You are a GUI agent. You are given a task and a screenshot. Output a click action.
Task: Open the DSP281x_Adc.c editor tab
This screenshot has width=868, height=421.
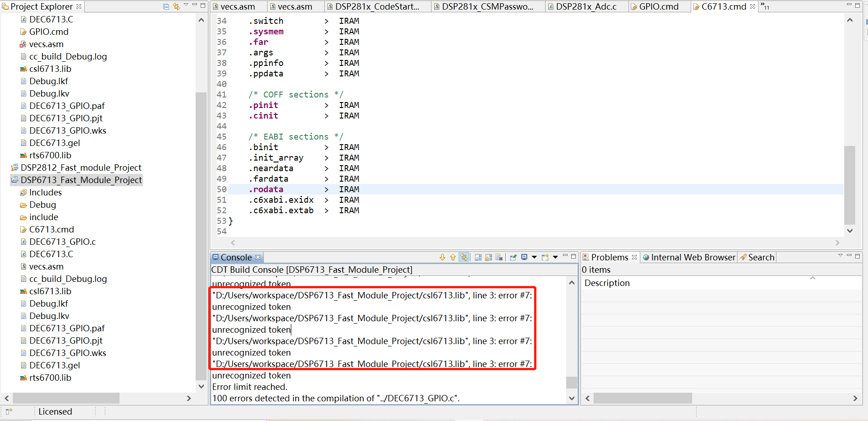(586, 6)
